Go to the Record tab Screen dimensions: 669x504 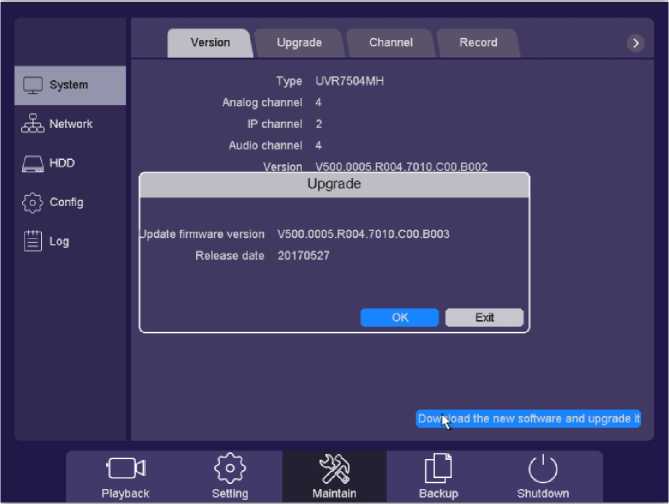478,43
